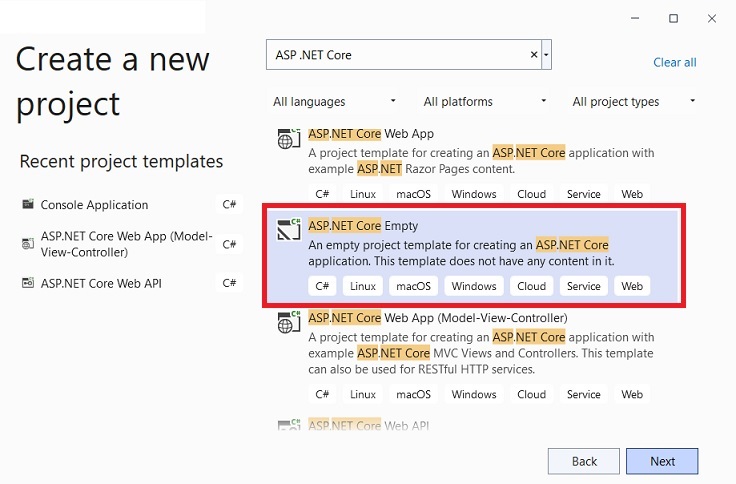The height and width of the screenshot is (484, 736).
Task: Click the C# tag next to recent Web API
Action: tap(229, 283)
